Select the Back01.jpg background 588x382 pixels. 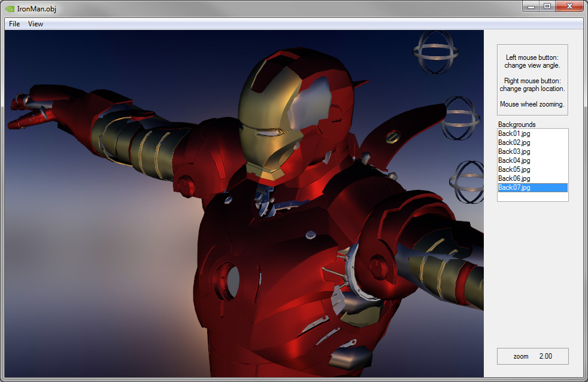click(514, 134)
